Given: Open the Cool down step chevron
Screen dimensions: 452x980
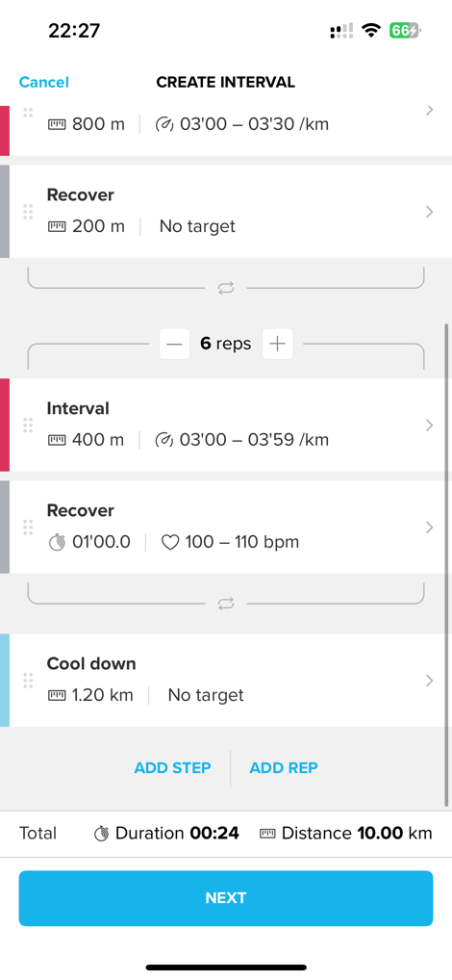Looking at the screenshot, I should pos(430,681).
